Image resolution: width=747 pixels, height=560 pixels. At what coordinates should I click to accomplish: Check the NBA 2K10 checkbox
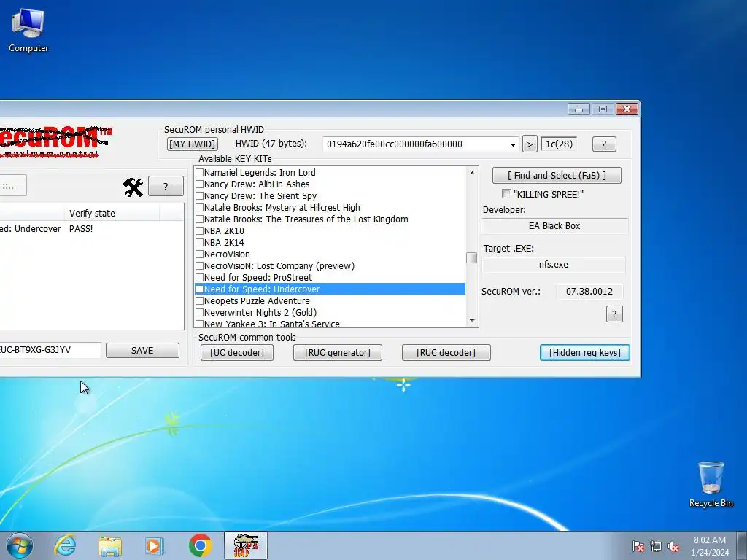tap(200, 231)
